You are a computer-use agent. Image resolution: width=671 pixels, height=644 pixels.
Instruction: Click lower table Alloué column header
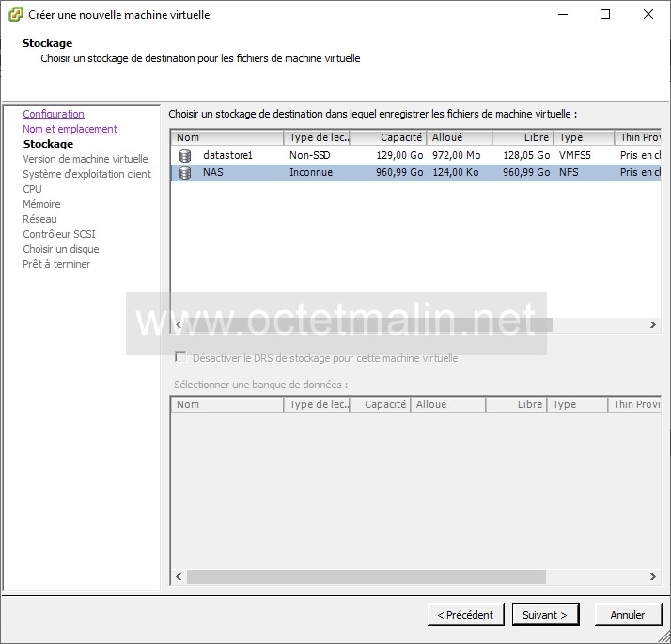(x=448, y=404)
